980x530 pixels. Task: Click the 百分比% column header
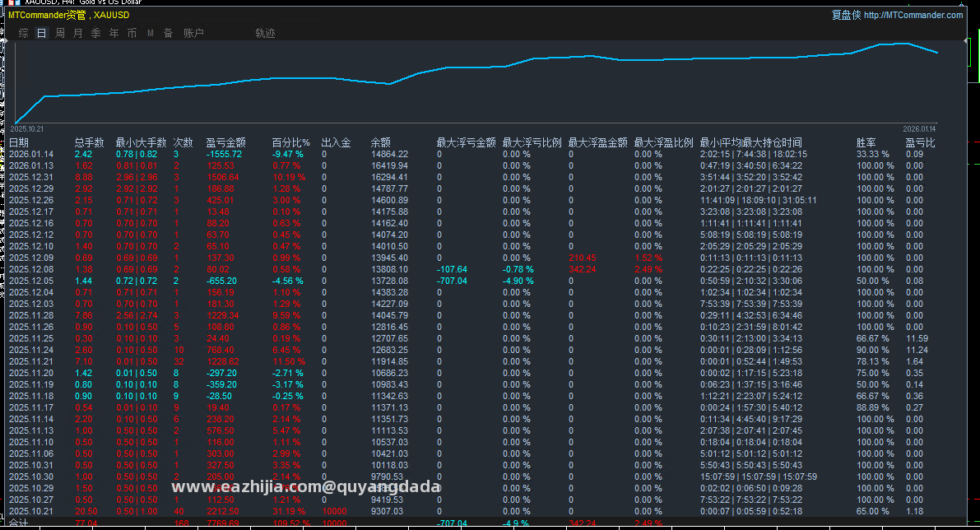pos(290,142)
